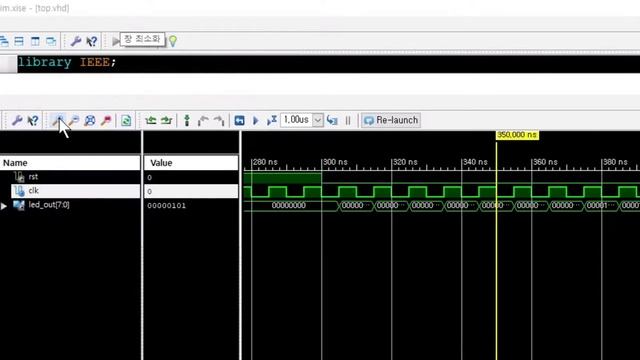Click the 00000000 segment of led_out waveform
The height and width of the screenshot is (360, 640).
(289, 205)
